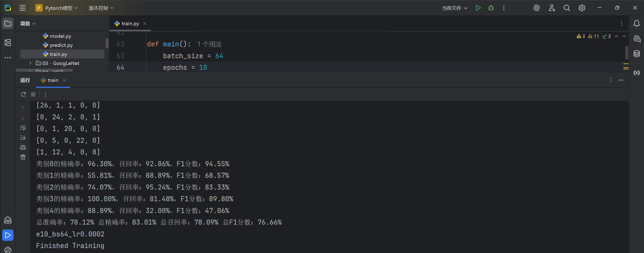
Task: Open the Structure tool window
Action: 8,43
